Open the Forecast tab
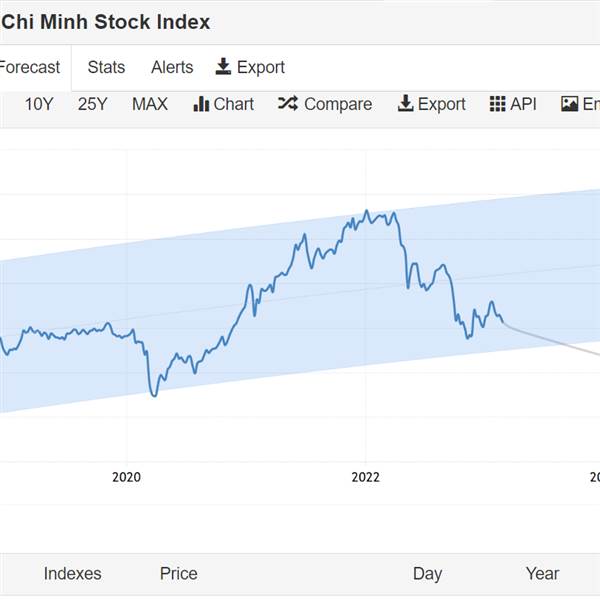The image size is (600, 600). 30,68
